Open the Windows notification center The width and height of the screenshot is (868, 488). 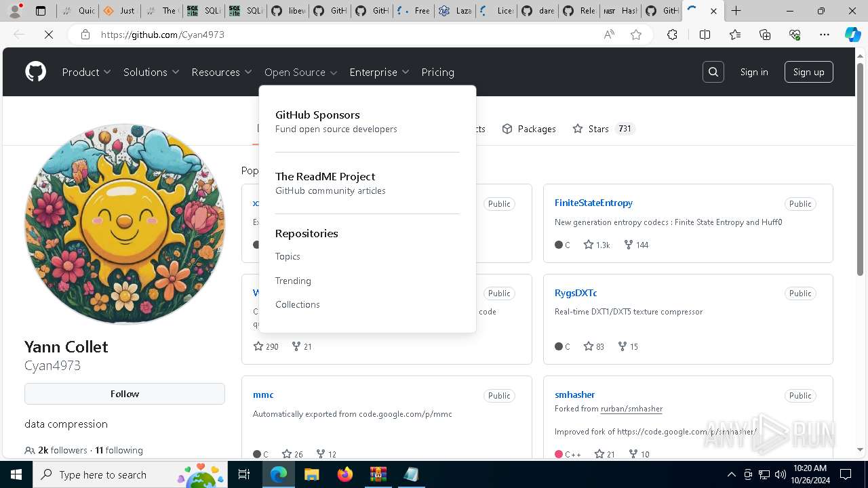click(846, 474)
